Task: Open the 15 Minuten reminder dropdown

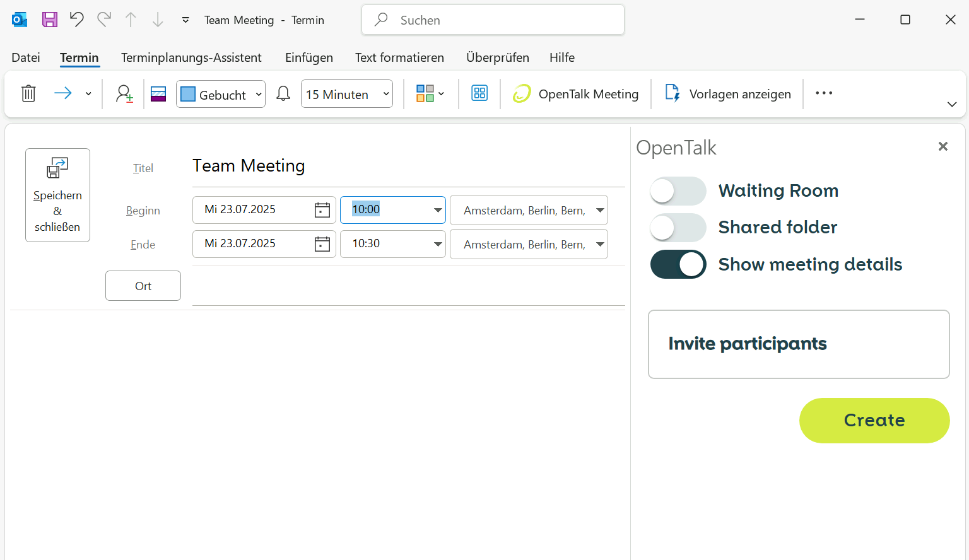Action: click(x=347, y=94)
